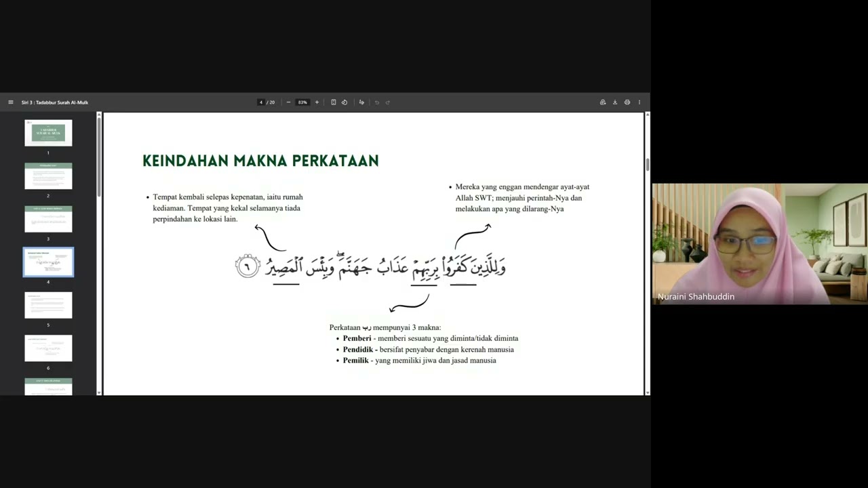Click the save-to-drive icon in PDF toolbar
This screenshot has height=488, width=868.
point(603,102)
